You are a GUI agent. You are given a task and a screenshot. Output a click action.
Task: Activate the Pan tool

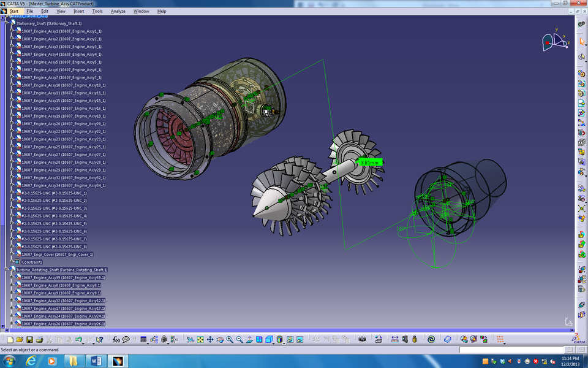tap(210, 338)
